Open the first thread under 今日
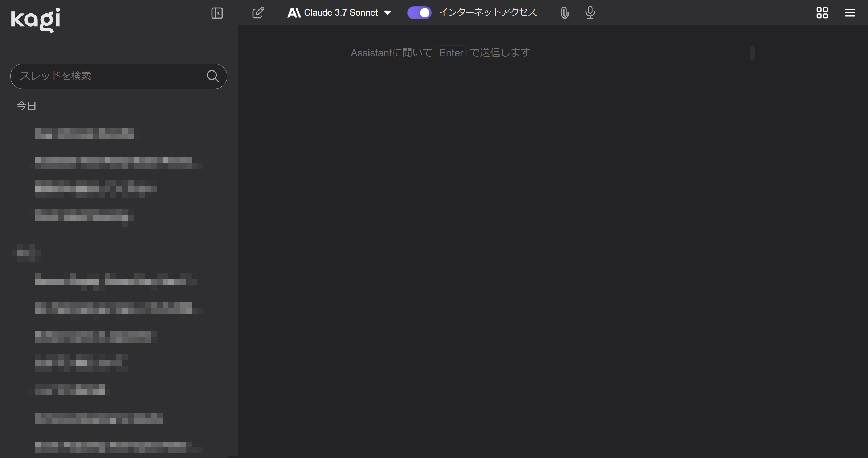This screenshot has height=458, width=868. (x=84, y=134)
